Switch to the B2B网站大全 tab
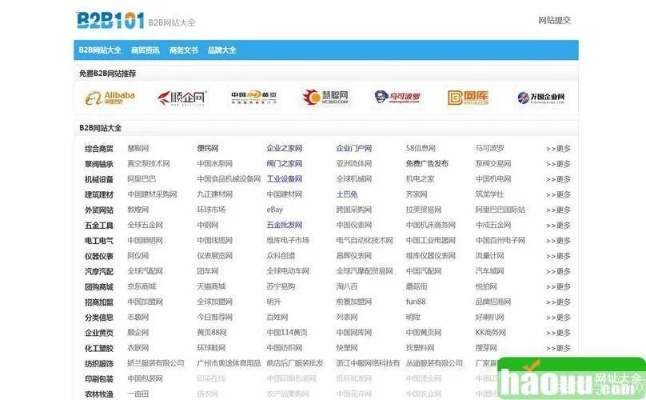 click(100, 50)
